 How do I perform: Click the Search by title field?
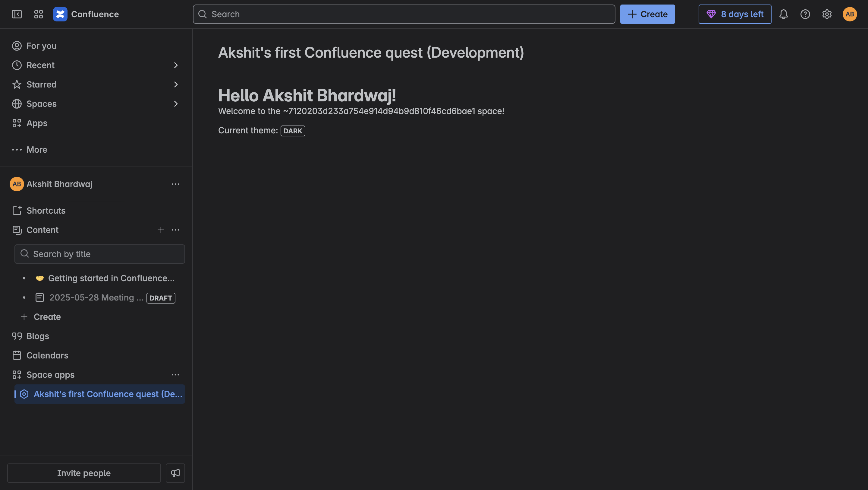(x=100, y=254)
